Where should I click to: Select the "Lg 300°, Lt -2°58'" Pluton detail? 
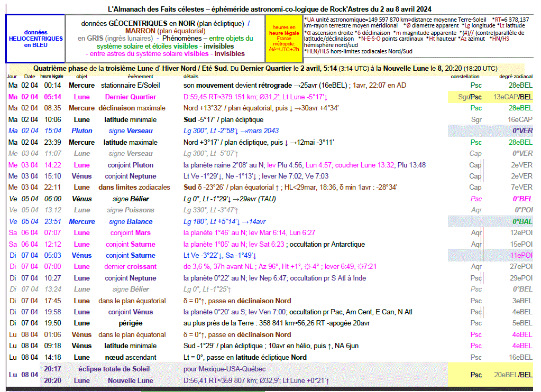(210, 130)
